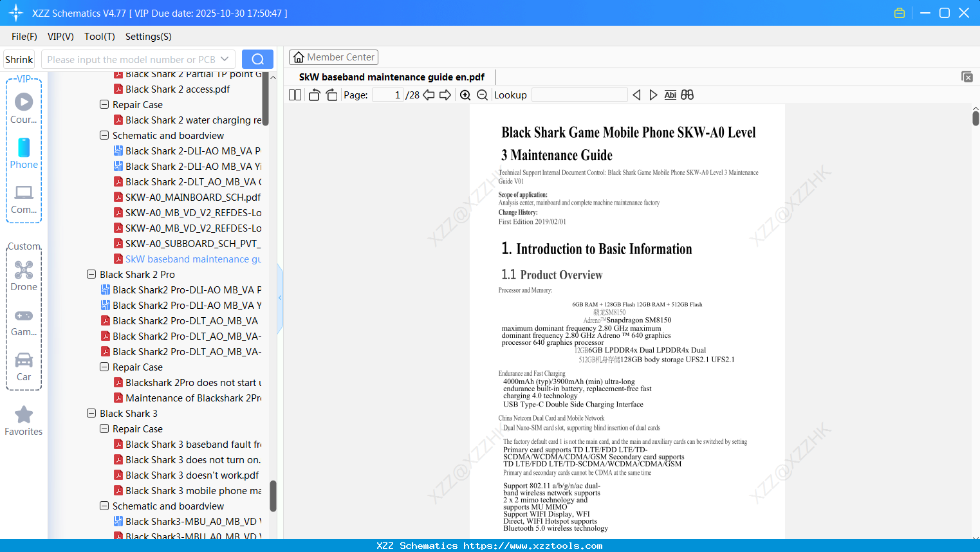Collapse the Repair Case folder under Black Shark 3
Screen dimensions: 980x552
click(104, 428)
